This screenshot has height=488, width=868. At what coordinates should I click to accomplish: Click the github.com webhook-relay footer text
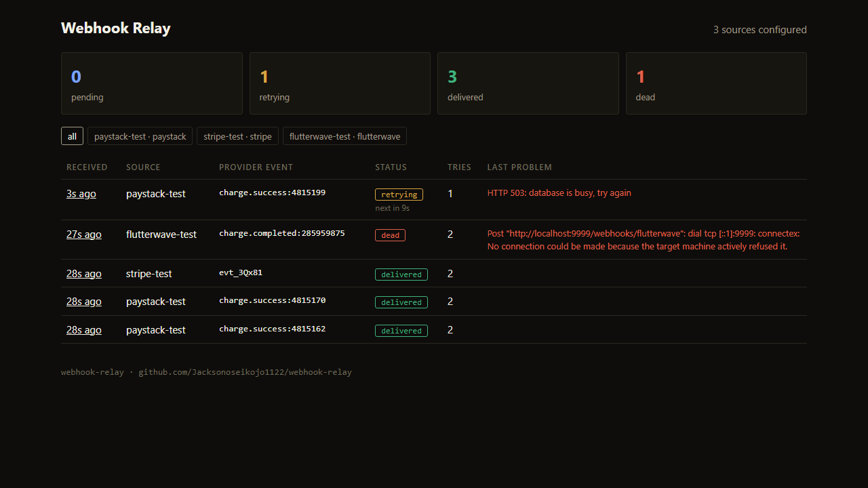245,372
